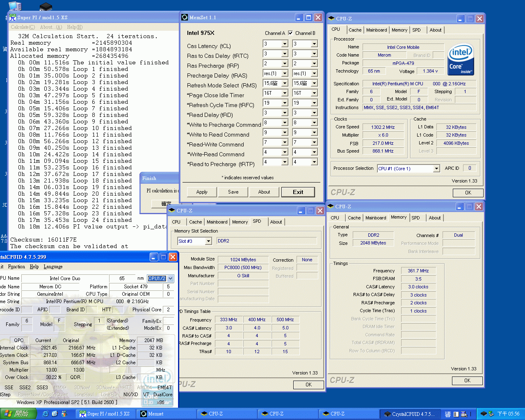Click the language bar input method icon
The image size is (525, 420).
coord(448,414)
